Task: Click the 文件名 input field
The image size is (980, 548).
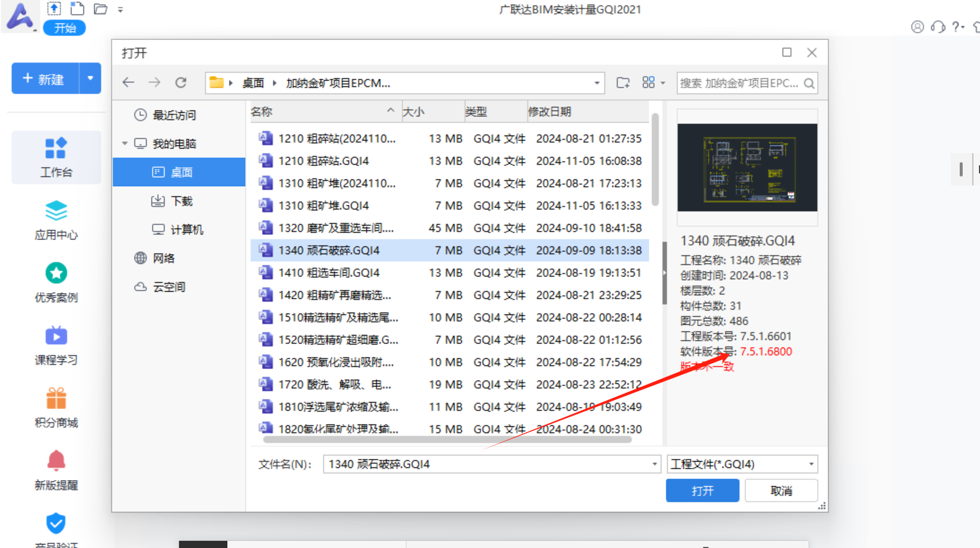Action: 492,464
